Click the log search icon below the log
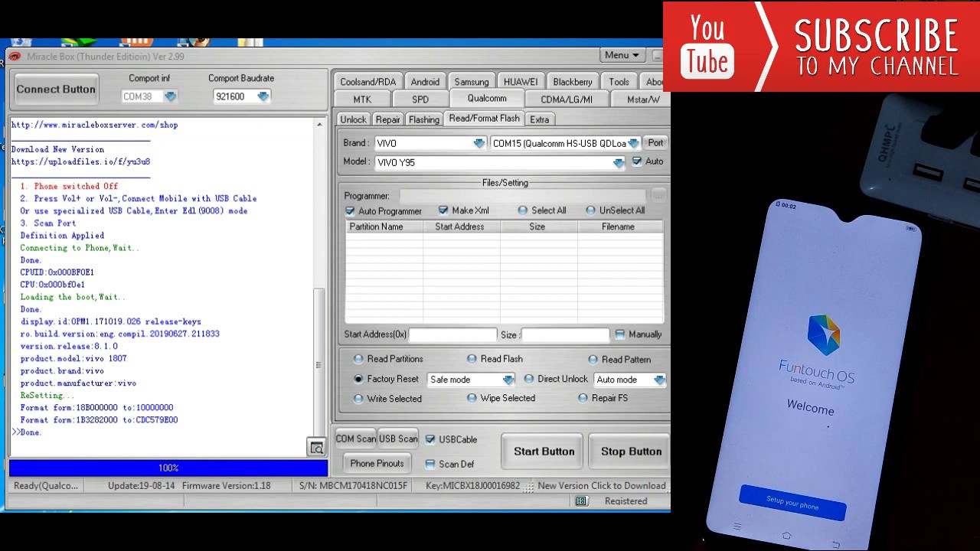Screen dimensions: 980x551 (316, 448)
